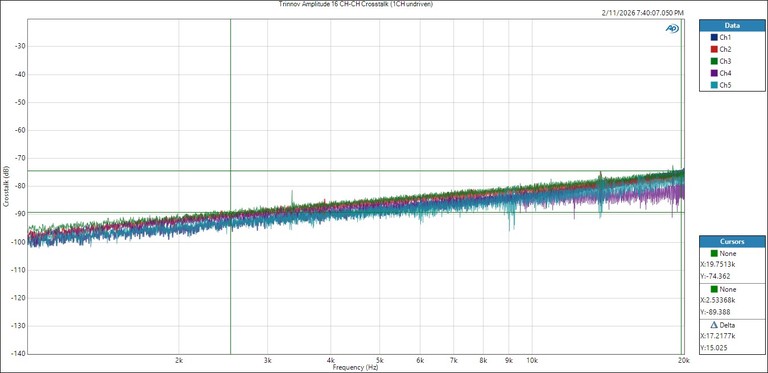The height and width of the screenshot is (373, 768).
Task: Click cursor value Y:-74.362
Action: click(715, 276)
